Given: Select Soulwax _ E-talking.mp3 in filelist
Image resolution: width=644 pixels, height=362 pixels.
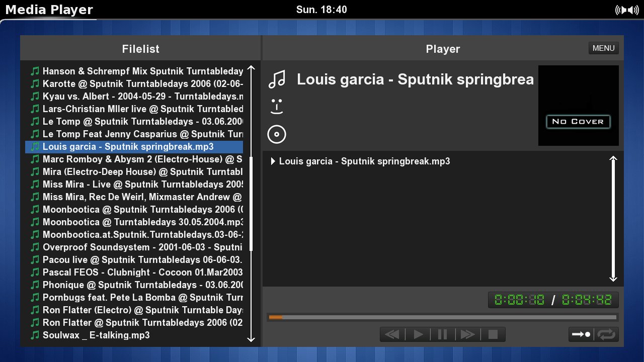Looking at the screenshot, I should pos(96,335).
